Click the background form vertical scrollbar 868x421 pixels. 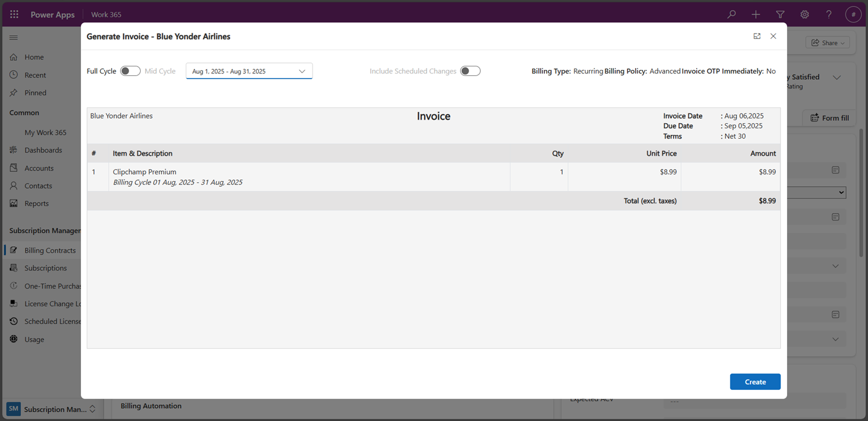point(862,193)
